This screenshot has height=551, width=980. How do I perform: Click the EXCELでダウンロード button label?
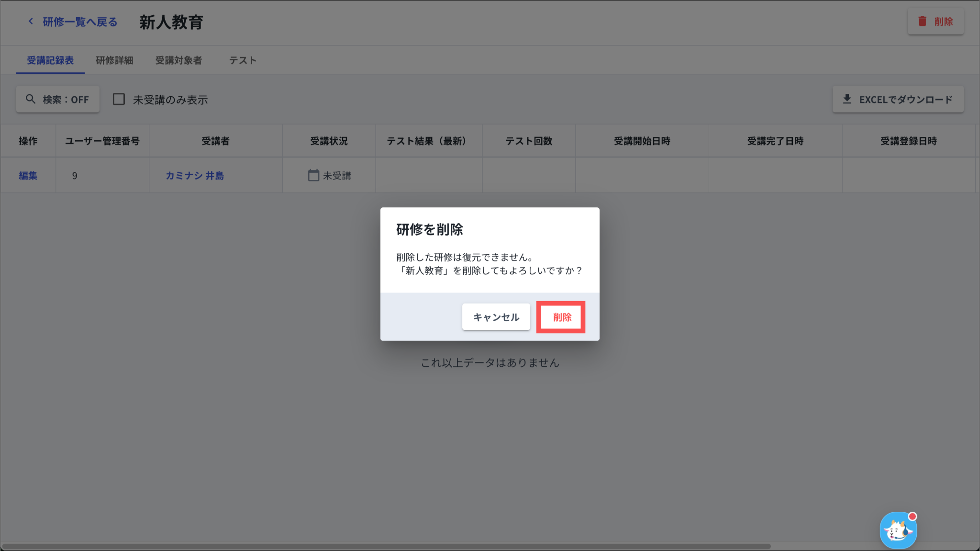(x=905, y=100)
